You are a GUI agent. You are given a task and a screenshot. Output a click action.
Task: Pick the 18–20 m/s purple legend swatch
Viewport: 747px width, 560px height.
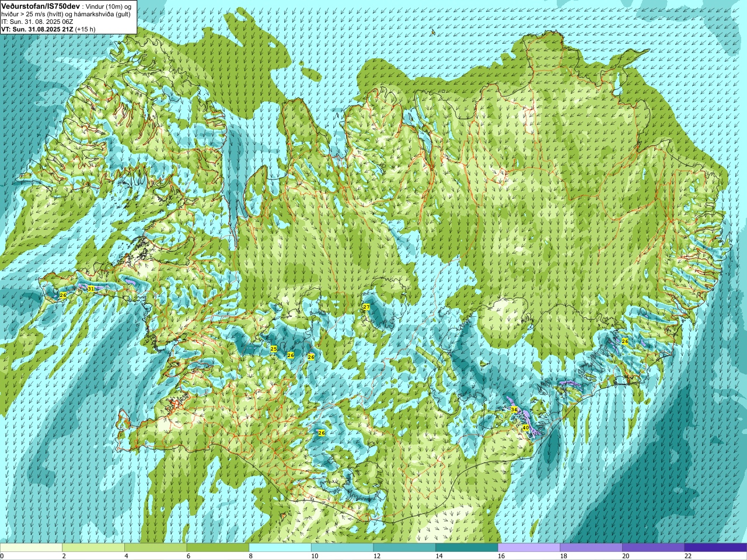pos(591,548)
